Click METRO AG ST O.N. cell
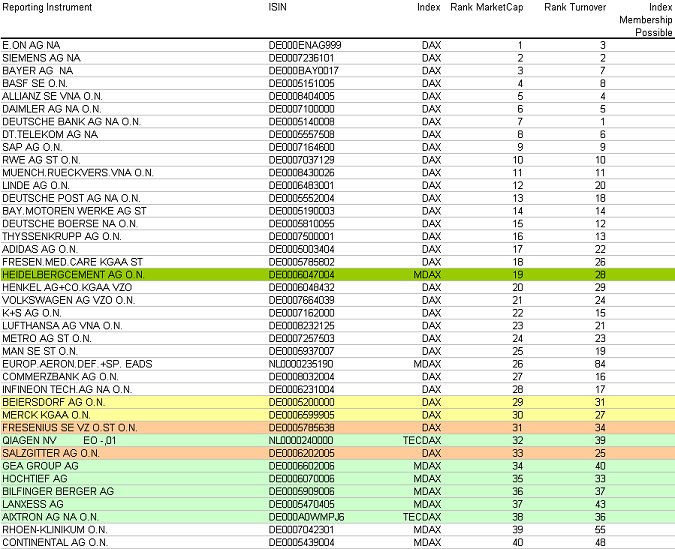Viewport: 675px width, 549px height. pos(47,338)
